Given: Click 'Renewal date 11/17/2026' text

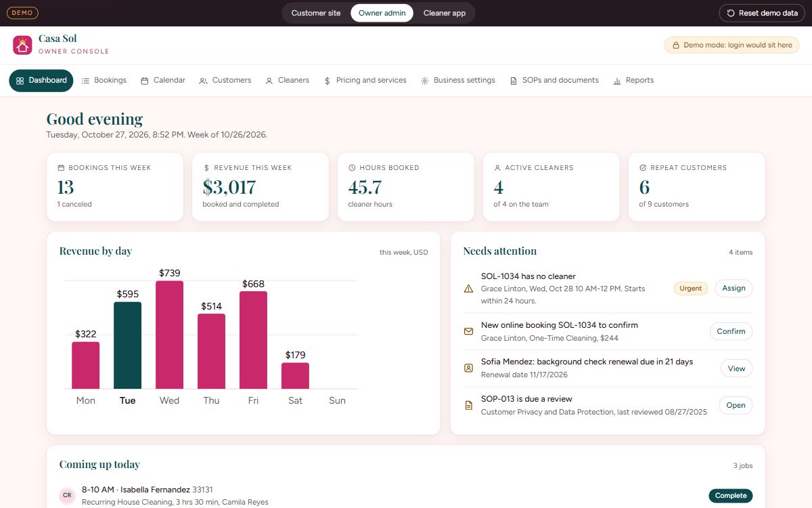Looking at the screenshot, I should 524,375.
